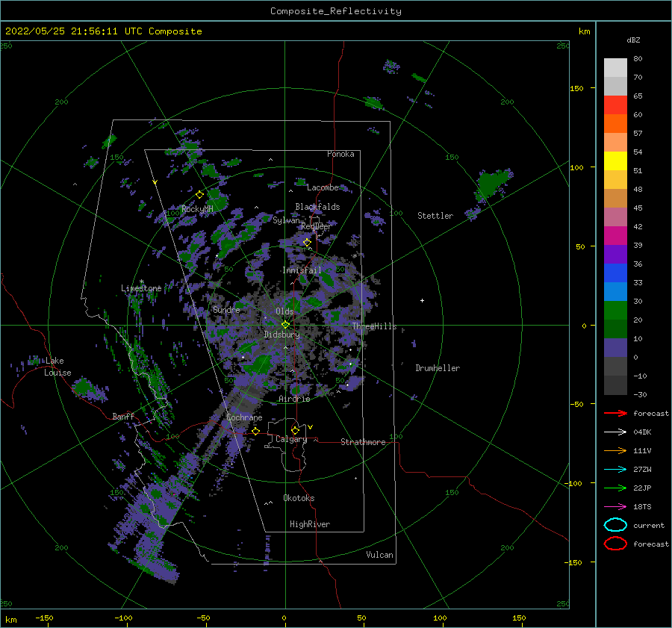Screen dimensions: 672x628
Task: Click the orange 111V arrow icon
Action: pos(615,450)
